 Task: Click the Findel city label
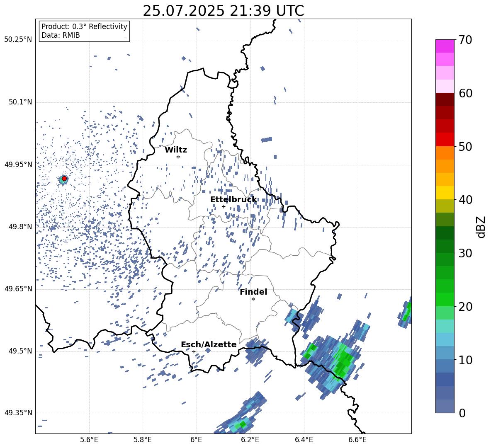(253, 292)
